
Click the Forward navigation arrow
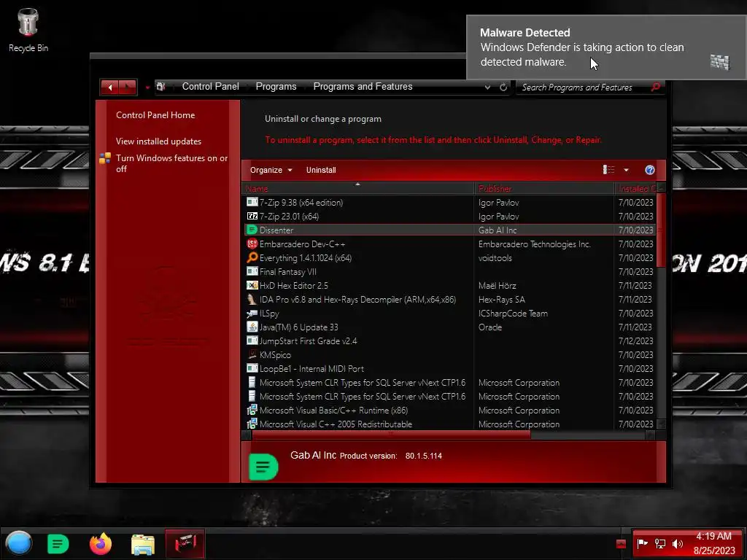(x=128, y=87)
